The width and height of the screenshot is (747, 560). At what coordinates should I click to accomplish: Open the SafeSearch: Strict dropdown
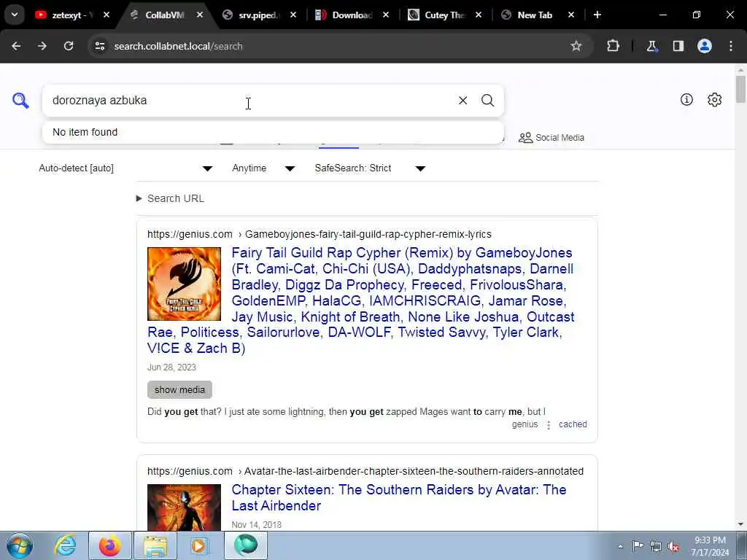point(370,168)
